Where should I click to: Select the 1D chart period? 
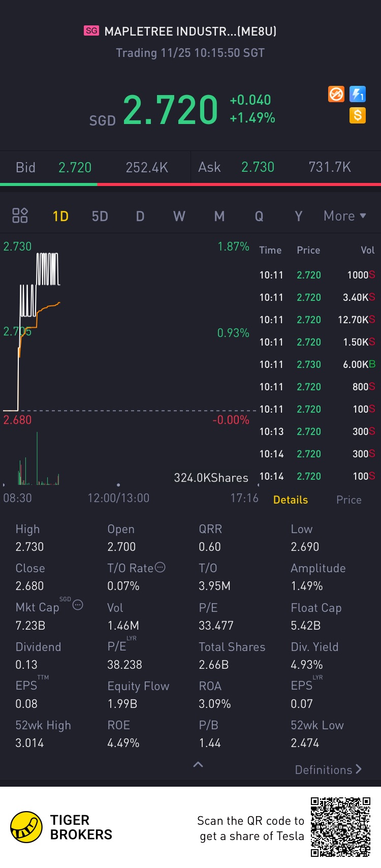click(x=60, y=216)
